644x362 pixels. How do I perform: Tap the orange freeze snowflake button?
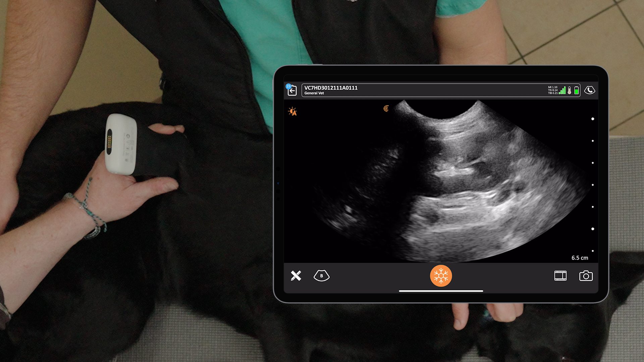click(441, 276)
